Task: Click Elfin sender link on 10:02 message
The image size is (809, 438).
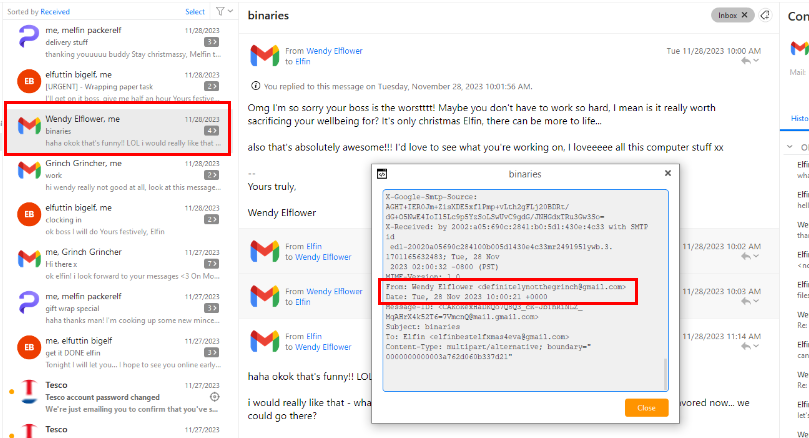Action: tap(314, 246)
